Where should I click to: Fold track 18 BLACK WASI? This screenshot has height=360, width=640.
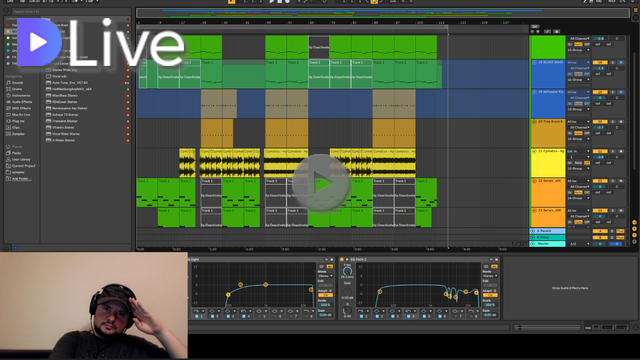click(534, 62)
